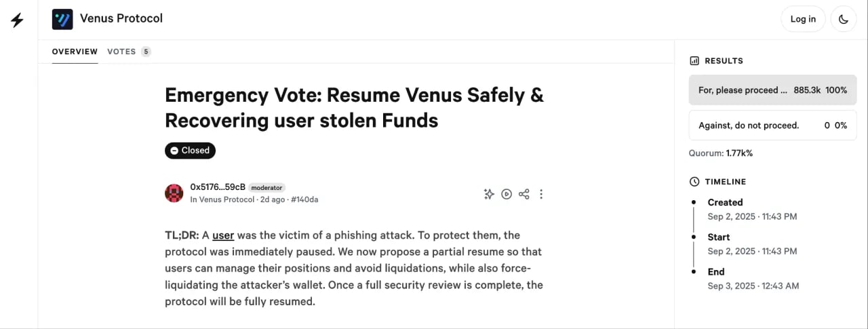Click the author's pixel avatar

(x=174, y=193)
